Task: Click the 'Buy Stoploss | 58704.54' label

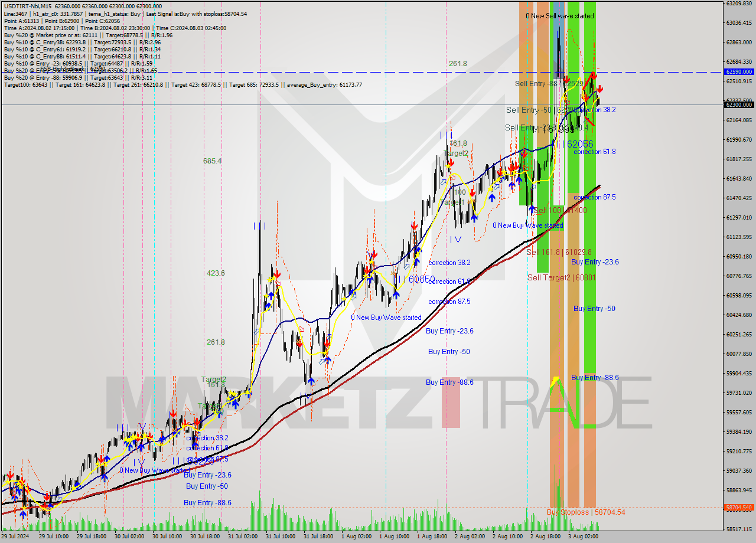Action: click(585, 512)
